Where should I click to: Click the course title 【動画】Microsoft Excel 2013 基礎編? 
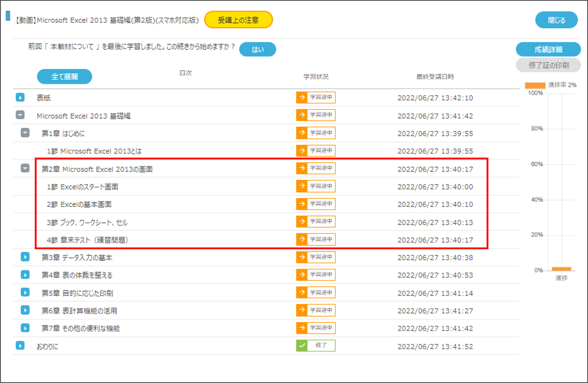click(107, 20)
